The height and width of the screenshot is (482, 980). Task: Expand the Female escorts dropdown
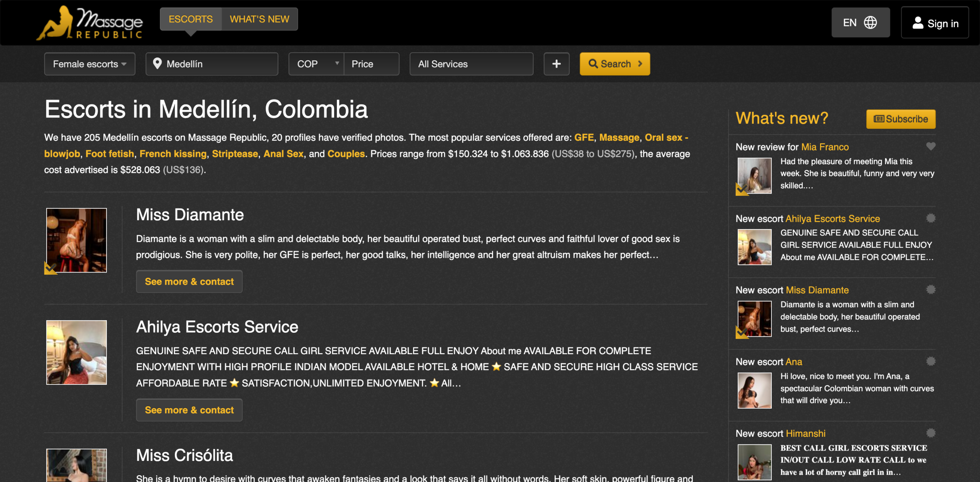pos(90,64)
